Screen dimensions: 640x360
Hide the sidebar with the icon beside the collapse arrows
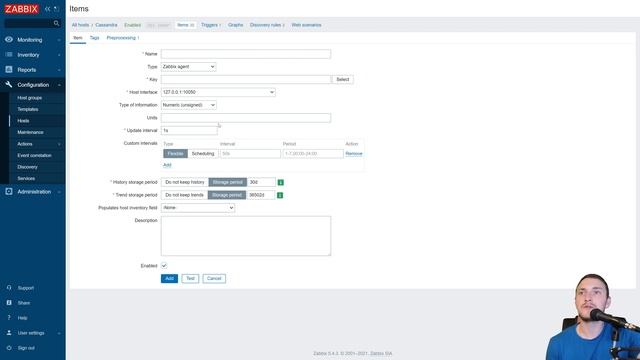[57, 9]
